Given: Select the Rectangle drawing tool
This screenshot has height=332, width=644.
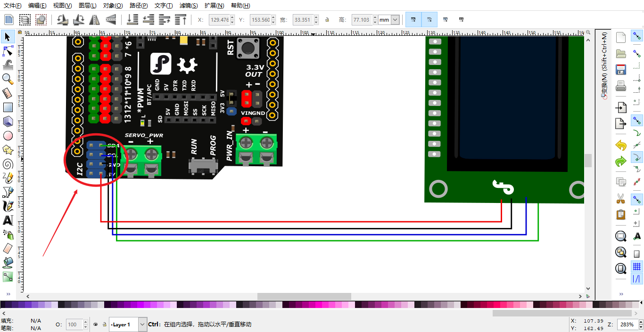Looking at the screenshot, I should pyautogui.click(x=8, y=107).
